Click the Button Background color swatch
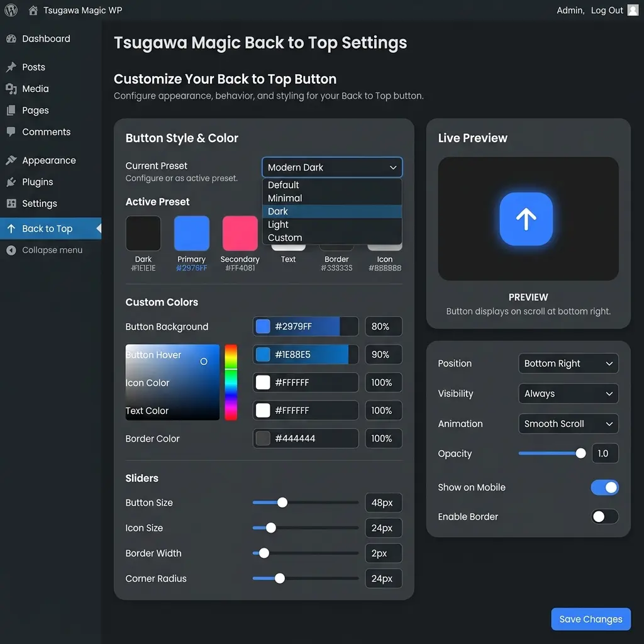 click(x=263, y=326)
